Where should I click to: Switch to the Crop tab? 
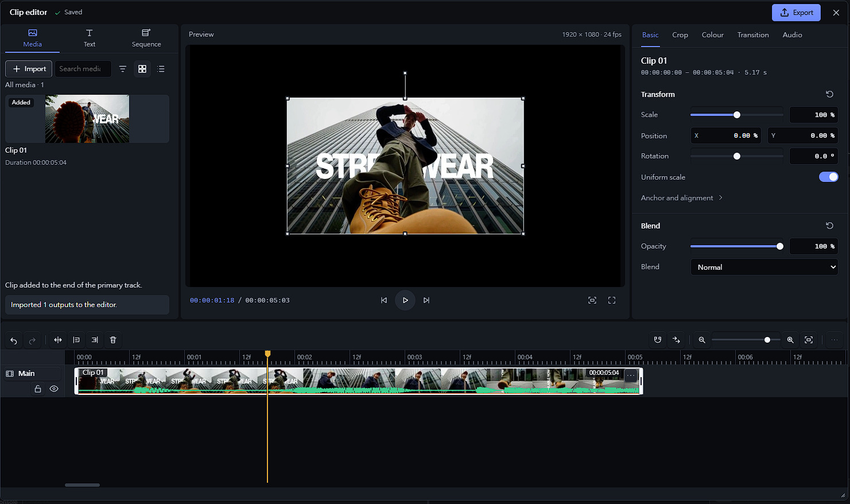point(680,35)
